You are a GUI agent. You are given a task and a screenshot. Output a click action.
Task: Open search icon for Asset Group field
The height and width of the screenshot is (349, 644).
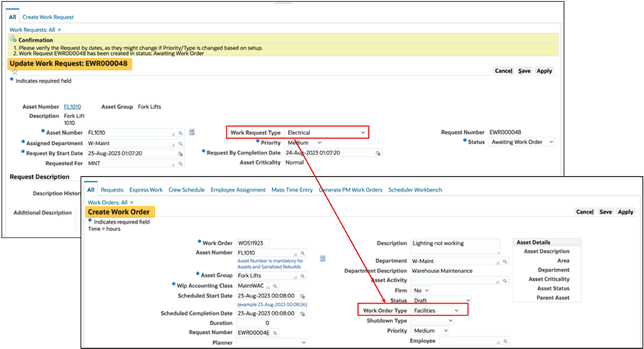point(302,276)
